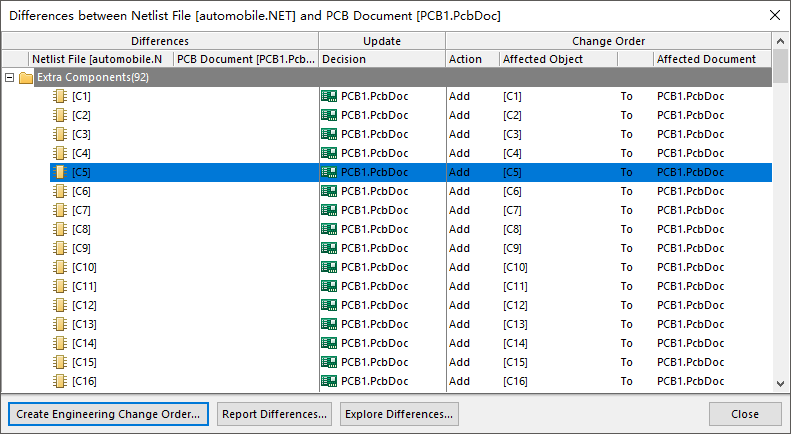Click the component icon beside [C1]
Screen dimensions: 791x434
tap(60, 96)
